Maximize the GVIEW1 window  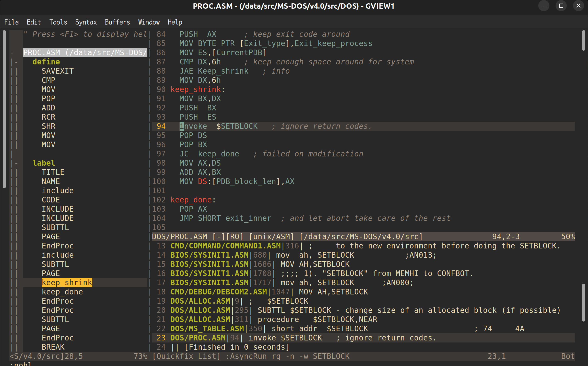(x=561, y=6)
